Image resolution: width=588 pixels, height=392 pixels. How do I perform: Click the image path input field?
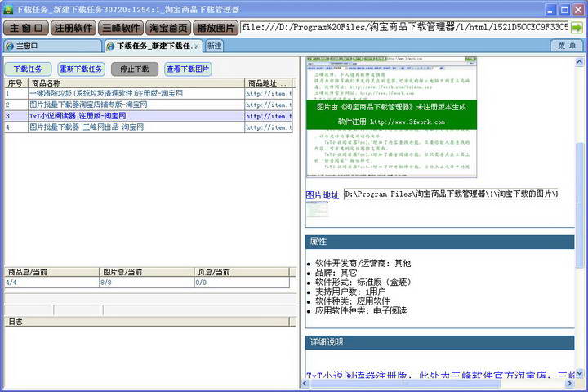(451, 194)
